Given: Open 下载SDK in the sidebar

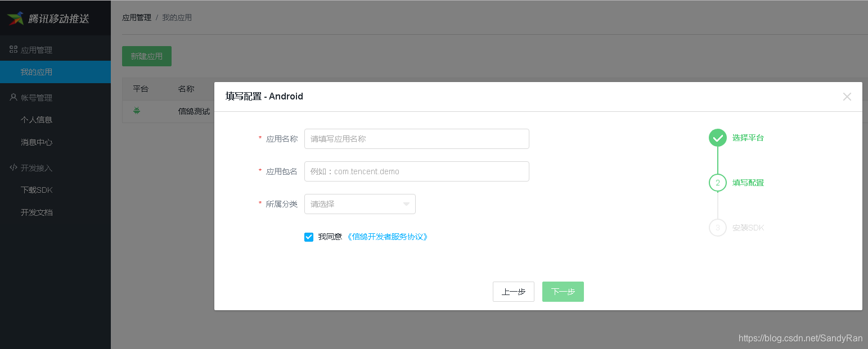Looking at the screenshot, I should [37, 190].
